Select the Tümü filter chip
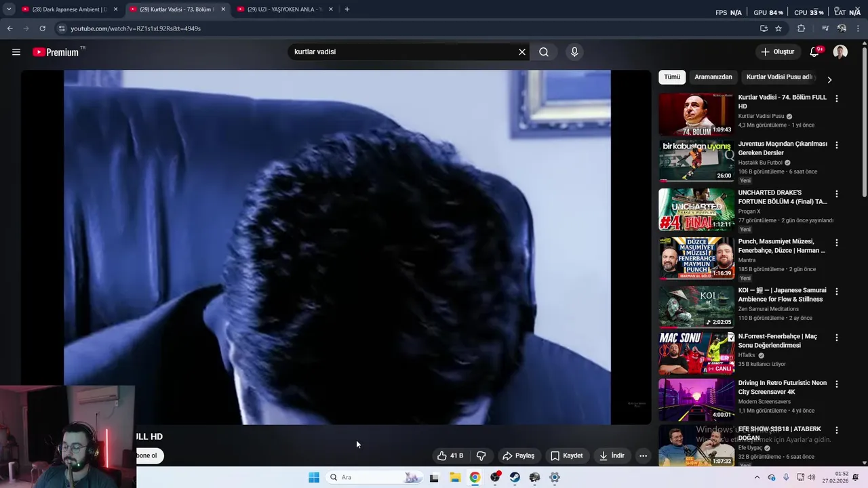868x488 pixels. 672,77
